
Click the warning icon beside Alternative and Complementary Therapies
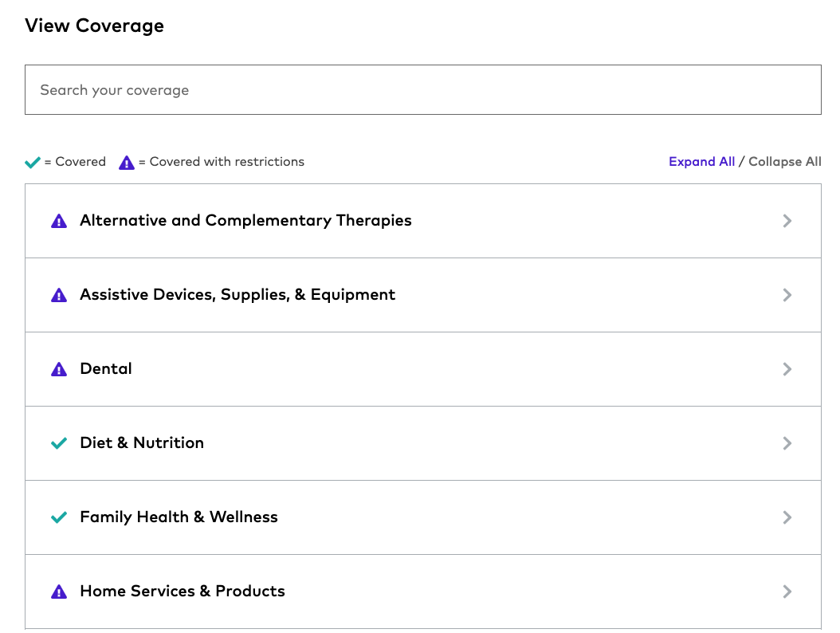58,221
